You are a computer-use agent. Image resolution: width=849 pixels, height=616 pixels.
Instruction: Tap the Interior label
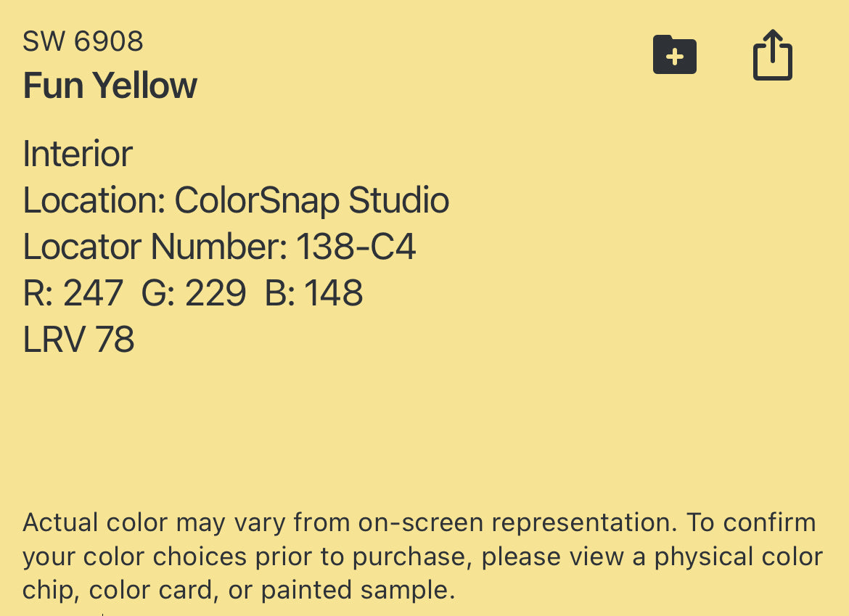tap(78, 154)
